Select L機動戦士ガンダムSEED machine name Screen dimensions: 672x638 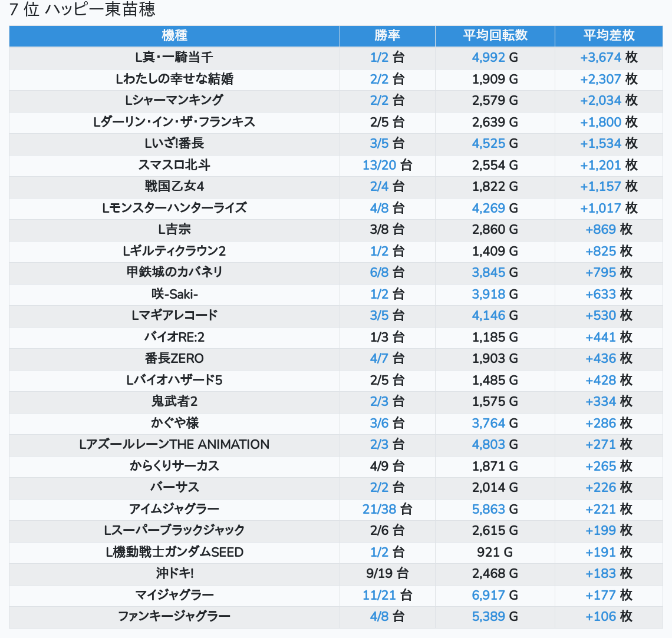click(x=174, y=553)
